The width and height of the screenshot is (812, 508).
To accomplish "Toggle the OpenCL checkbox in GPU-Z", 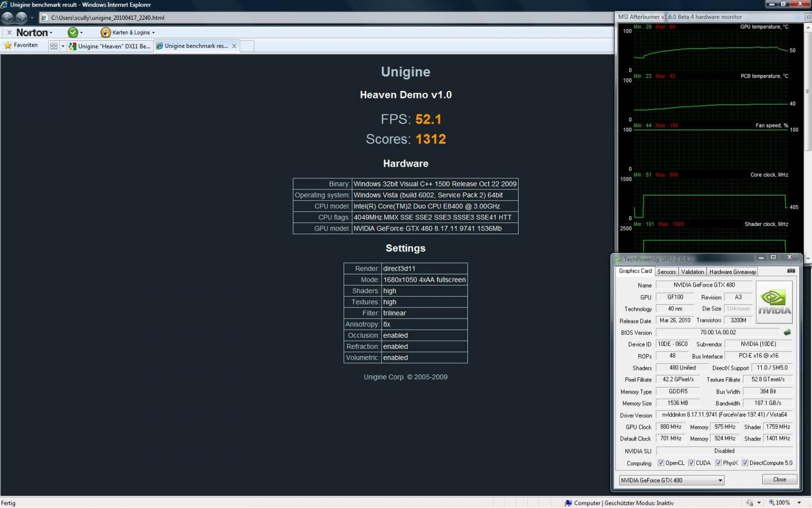I will (x=661, y=463).
